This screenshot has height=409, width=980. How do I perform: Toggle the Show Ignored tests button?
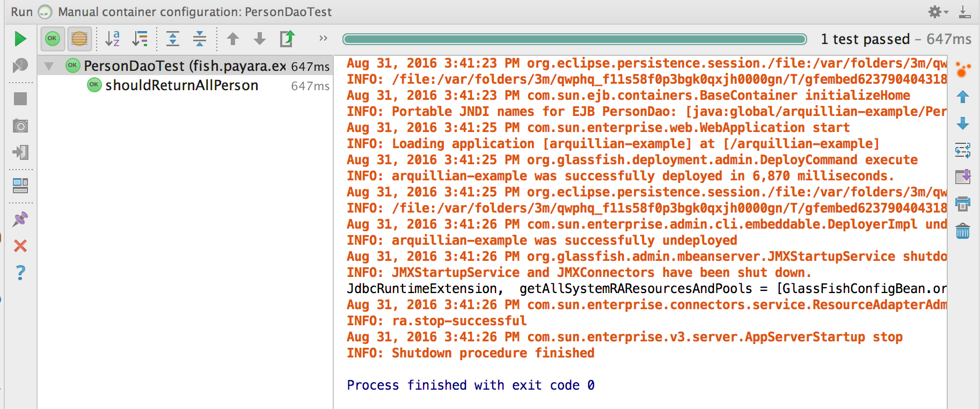(79, 39)
